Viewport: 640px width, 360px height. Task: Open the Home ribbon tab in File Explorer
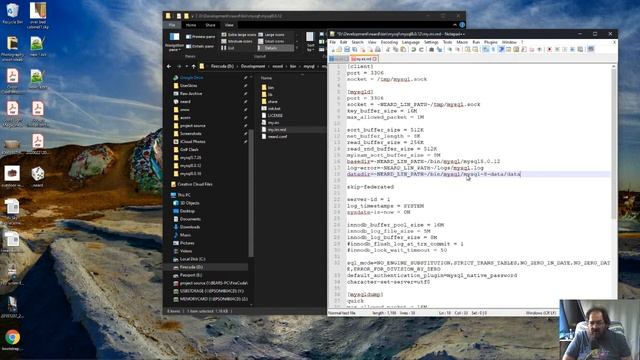[x=191, y=25]
